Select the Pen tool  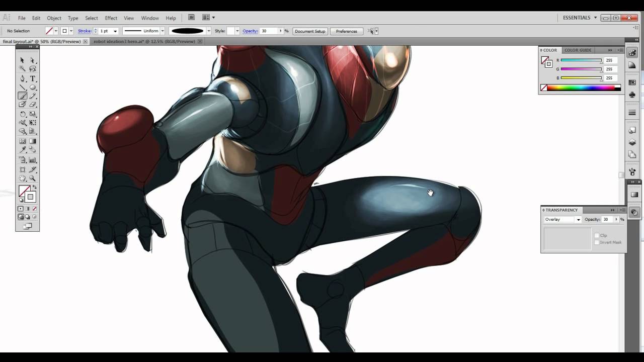tap(22, 78)
